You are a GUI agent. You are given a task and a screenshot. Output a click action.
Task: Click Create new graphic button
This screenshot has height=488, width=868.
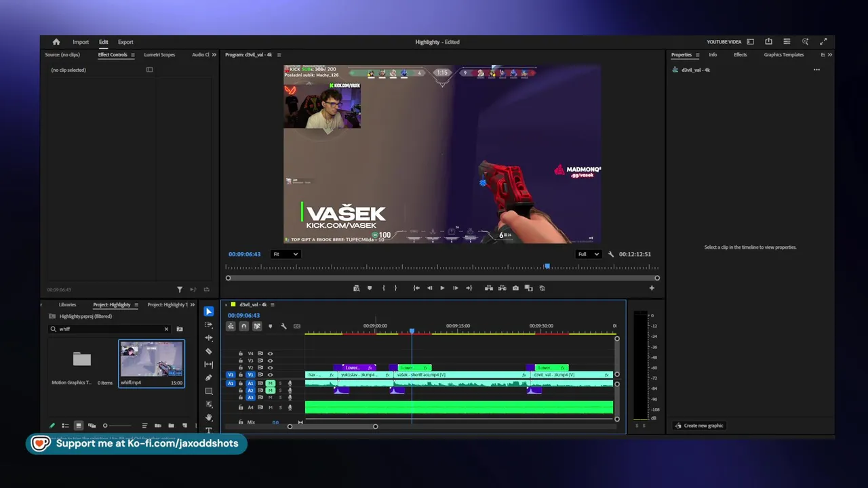click(x=699, y=426)
